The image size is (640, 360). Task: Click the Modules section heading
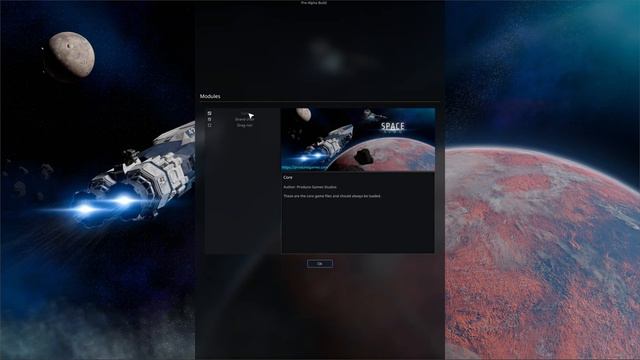210,96
